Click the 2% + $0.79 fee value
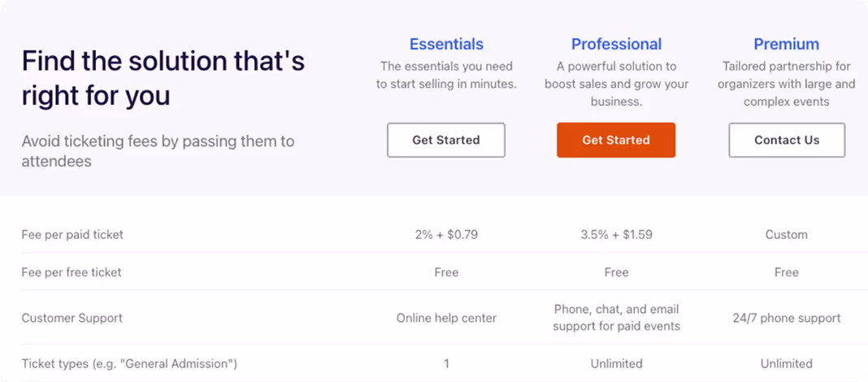This screenshot has height=382, width=868. coord(446,235)
